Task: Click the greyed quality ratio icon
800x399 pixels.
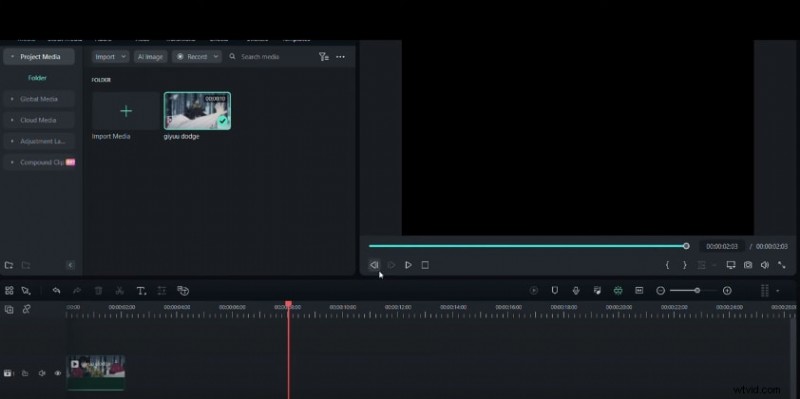Action: [x=702, y=265]
